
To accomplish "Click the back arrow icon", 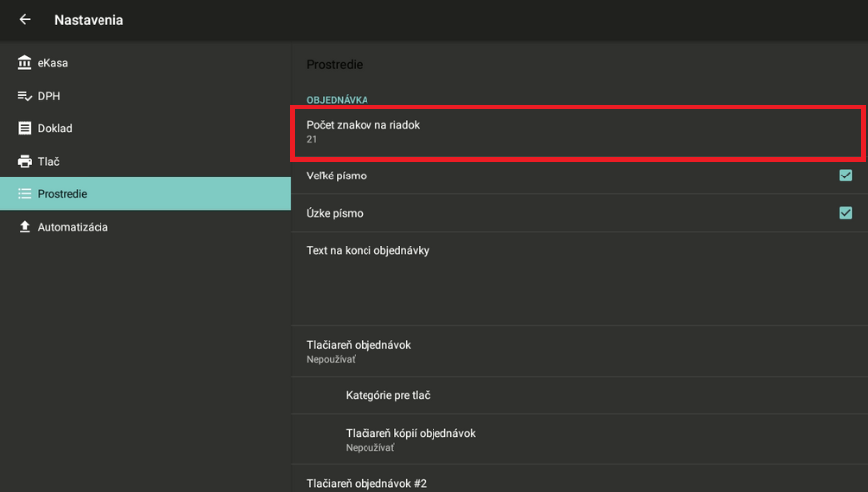I will (x=25, y=20).
